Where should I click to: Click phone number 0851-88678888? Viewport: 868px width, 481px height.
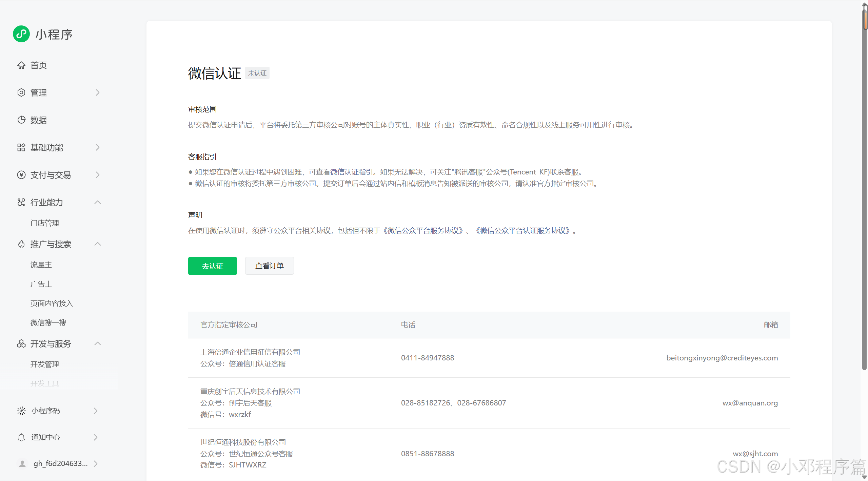428,454
